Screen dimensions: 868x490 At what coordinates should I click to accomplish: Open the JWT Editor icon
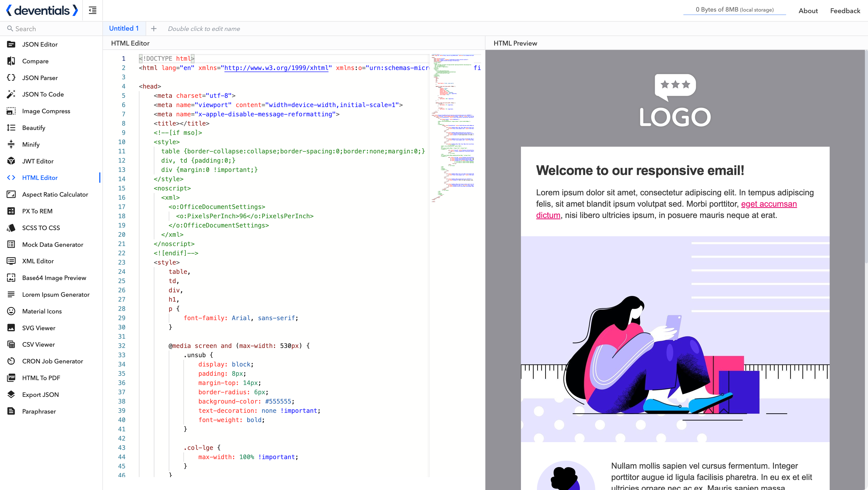tap(11, 161)
